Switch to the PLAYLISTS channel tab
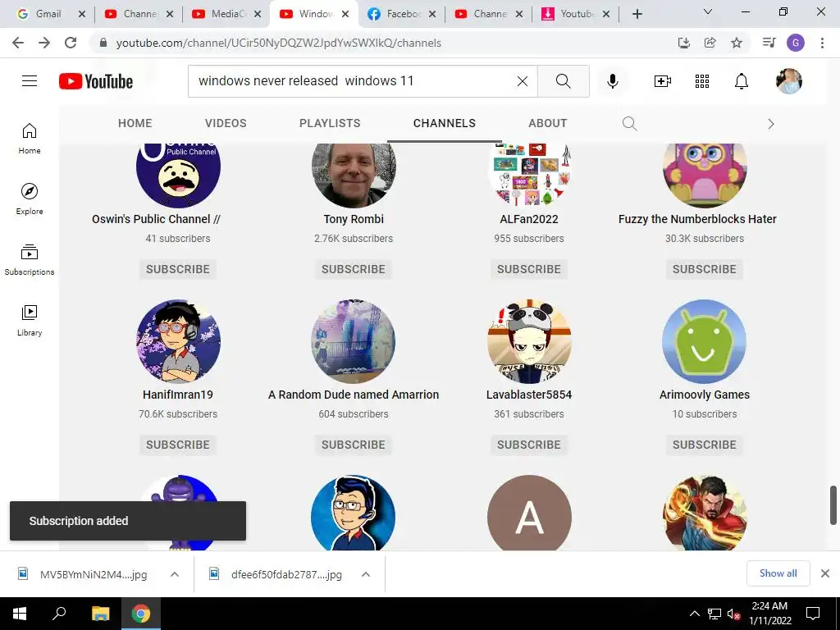Screen dimensions: 840x630 pyautogui.click(x=330, y=123)
